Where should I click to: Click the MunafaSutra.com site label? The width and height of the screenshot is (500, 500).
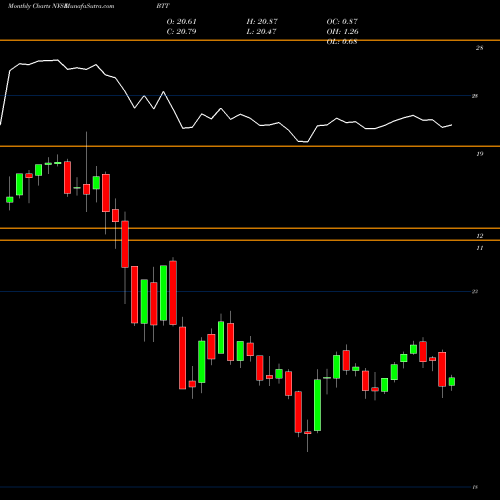pos(89,6)
